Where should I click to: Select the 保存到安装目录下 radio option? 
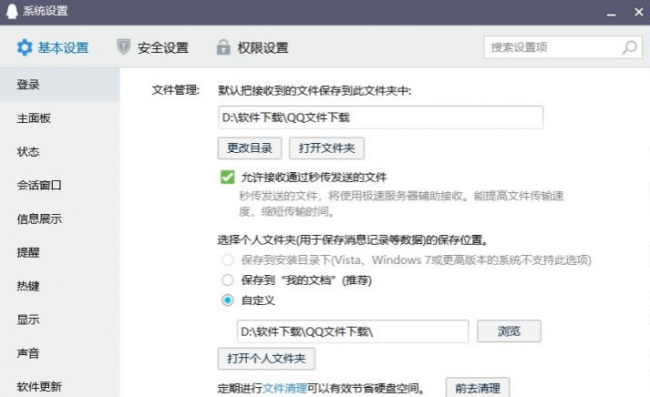(x=228, y=260)
